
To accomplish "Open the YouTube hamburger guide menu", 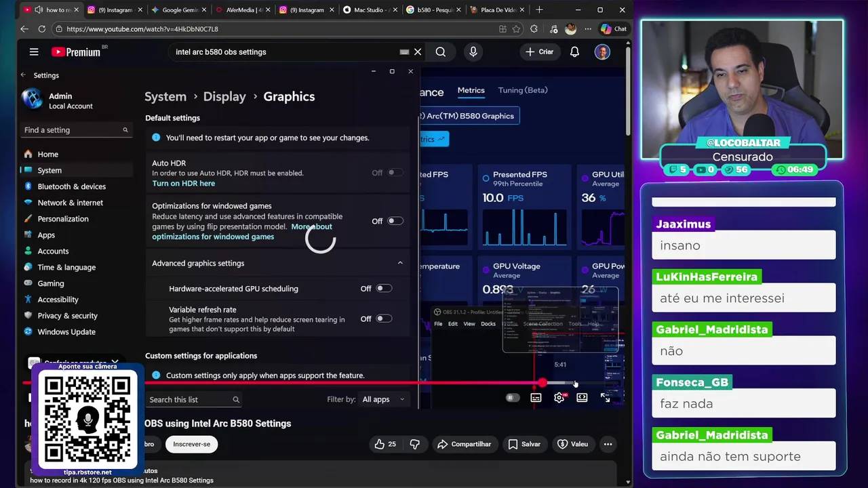I will pos(34,52).
